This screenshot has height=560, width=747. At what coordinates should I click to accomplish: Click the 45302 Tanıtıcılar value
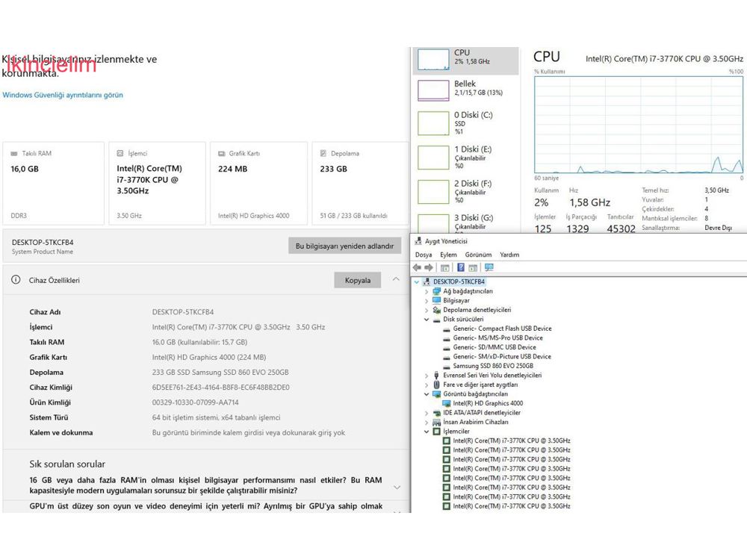(x=622, y=229)
